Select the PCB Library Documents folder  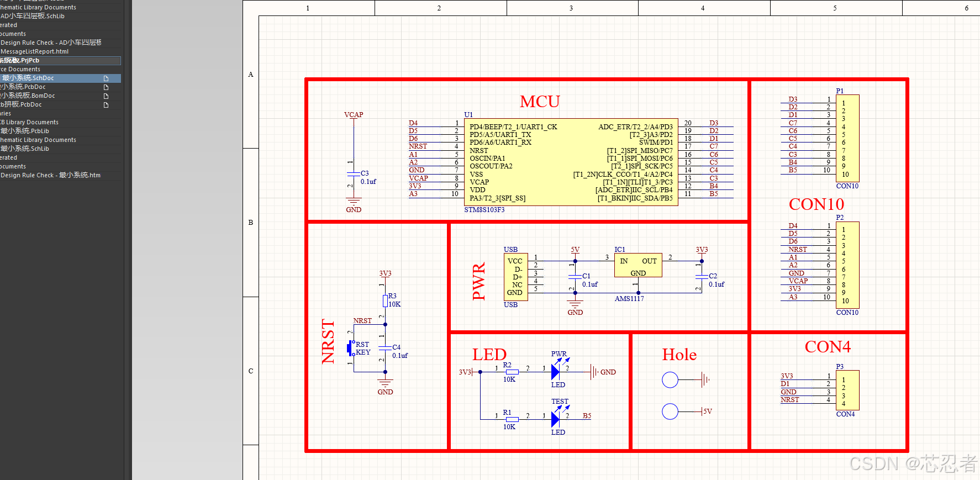pyautogui.click(x=29, y=123)
